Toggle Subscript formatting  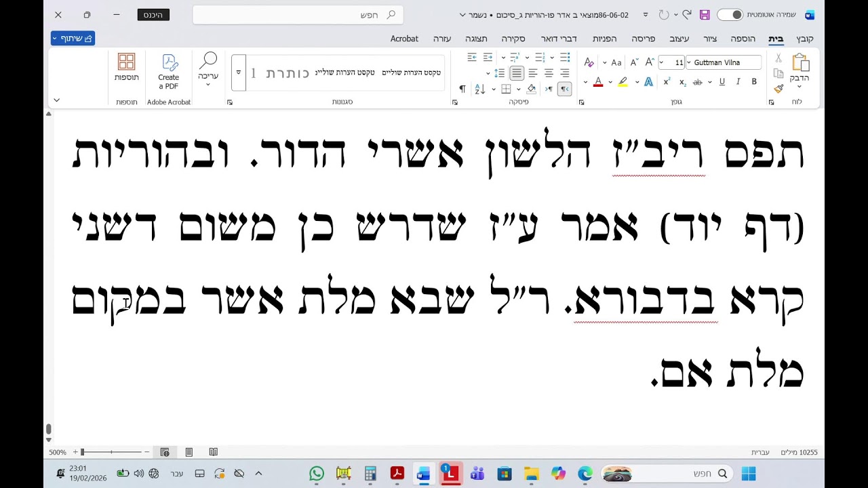pyautogui.click(x=683, y=81)
